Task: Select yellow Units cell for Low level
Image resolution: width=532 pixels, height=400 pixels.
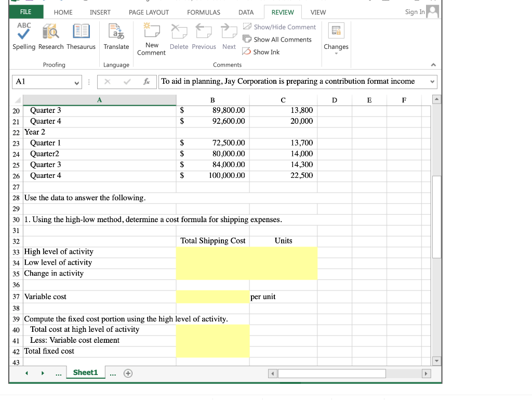Action: click(283, 263)
